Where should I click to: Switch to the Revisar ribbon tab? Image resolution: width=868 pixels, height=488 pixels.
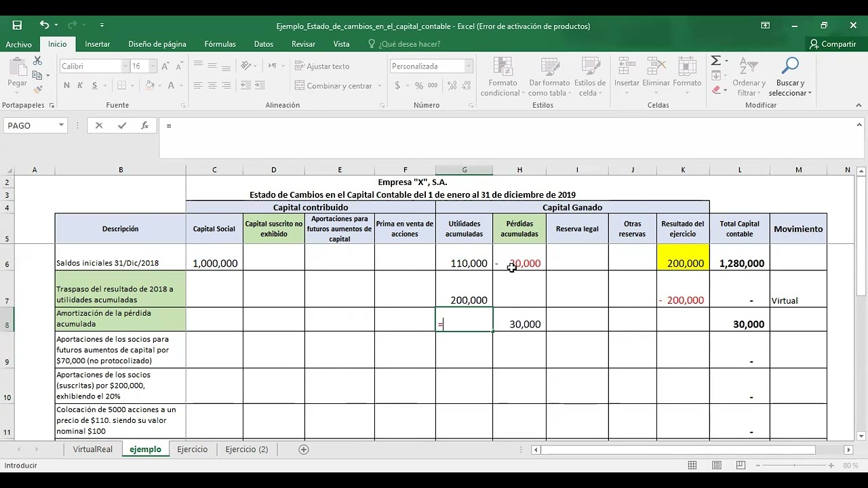[x=303, y=44]
